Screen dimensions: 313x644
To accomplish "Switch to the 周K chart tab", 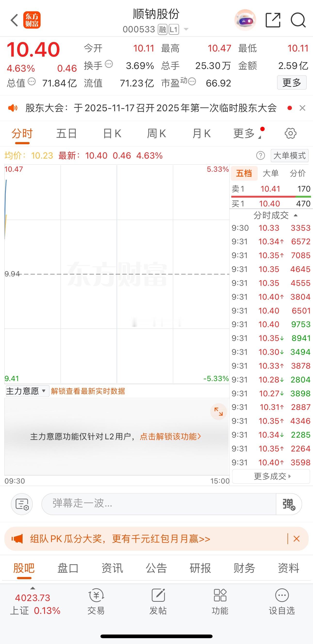I will point(156,134).
